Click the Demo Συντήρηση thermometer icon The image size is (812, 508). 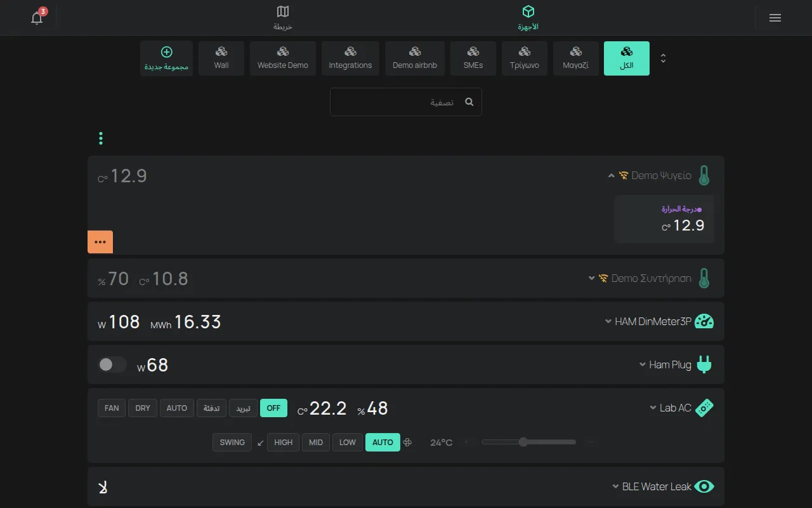[704, 278]
